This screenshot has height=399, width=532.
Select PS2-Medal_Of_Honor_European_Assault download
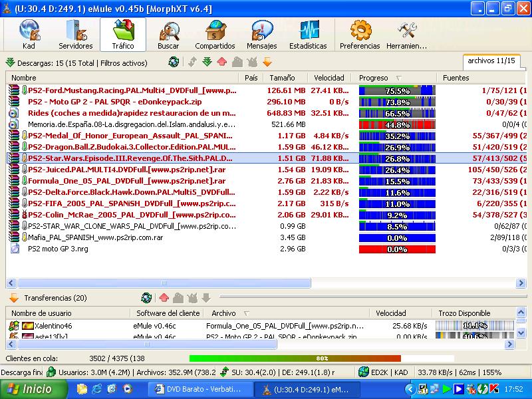pos(267,136)
